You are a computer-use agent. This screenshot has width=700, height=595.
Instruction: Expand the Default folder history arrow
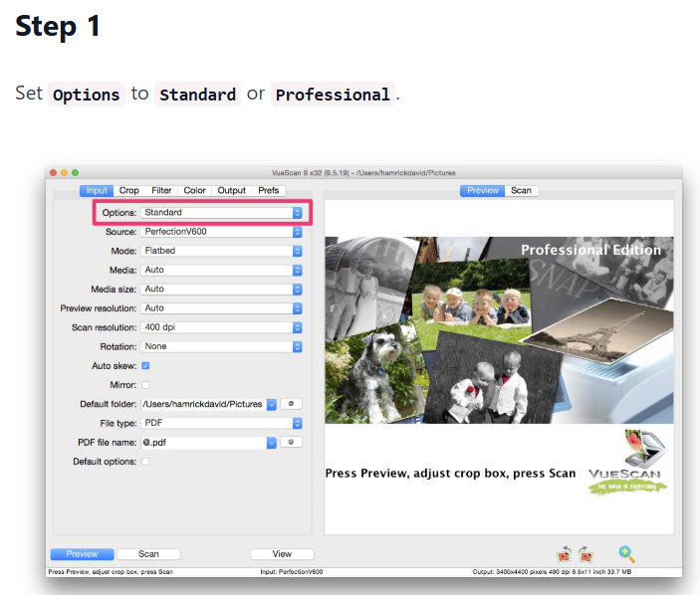pyautogui.click(x=272, y=405)
